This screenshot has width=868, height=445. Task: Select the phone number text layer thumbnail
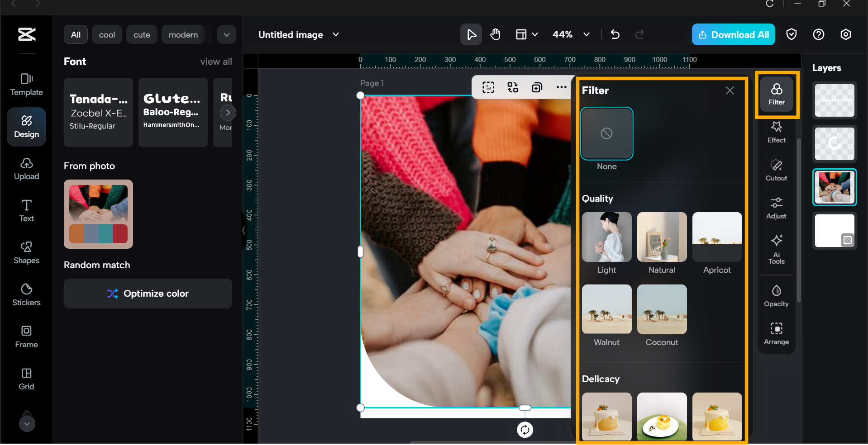pyautogui.click(x=835, y=100)
